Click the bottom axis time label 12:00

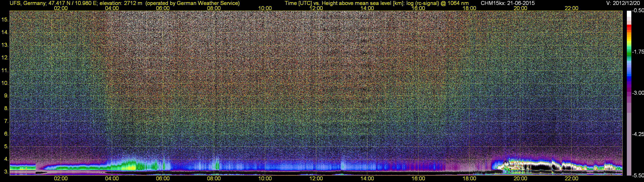316,179
